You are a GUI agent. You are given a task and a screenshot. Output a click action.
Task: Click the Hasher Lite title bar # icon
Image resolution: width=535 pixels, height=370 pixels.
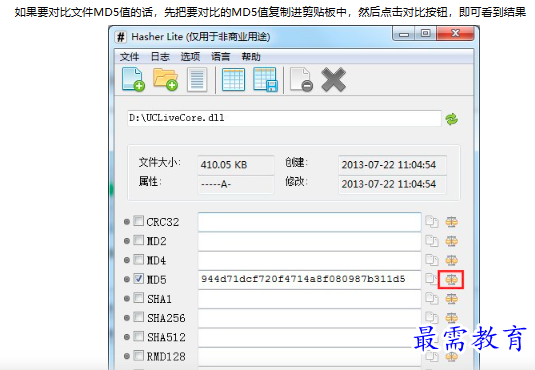[121, 37]
